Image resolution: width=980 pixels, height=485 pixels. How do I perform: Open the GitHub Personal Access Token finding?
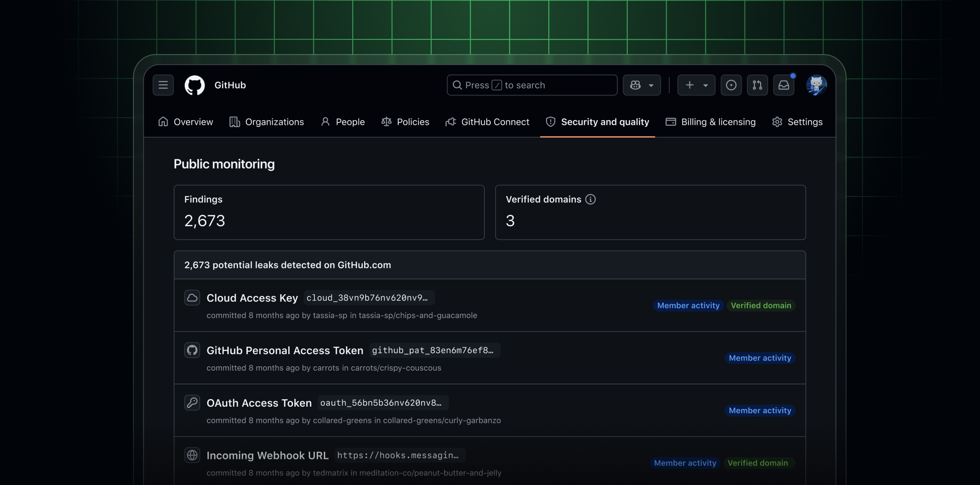click(285, 351)
